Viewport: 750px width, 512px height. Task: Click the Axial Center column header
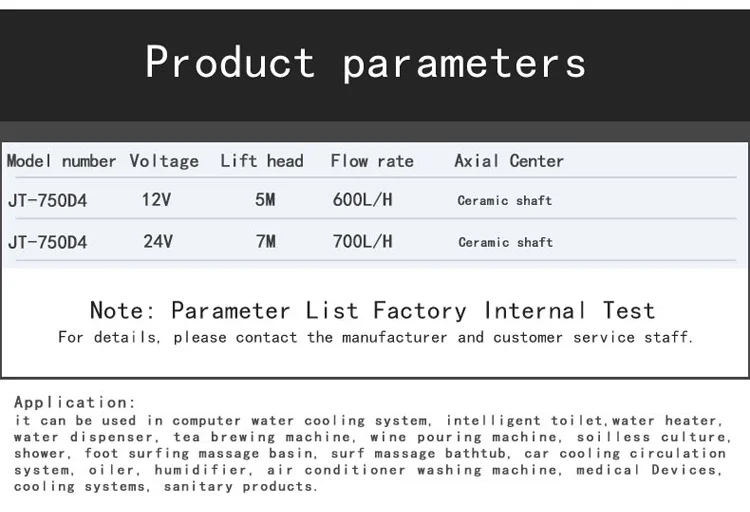(x=508, y=161)
